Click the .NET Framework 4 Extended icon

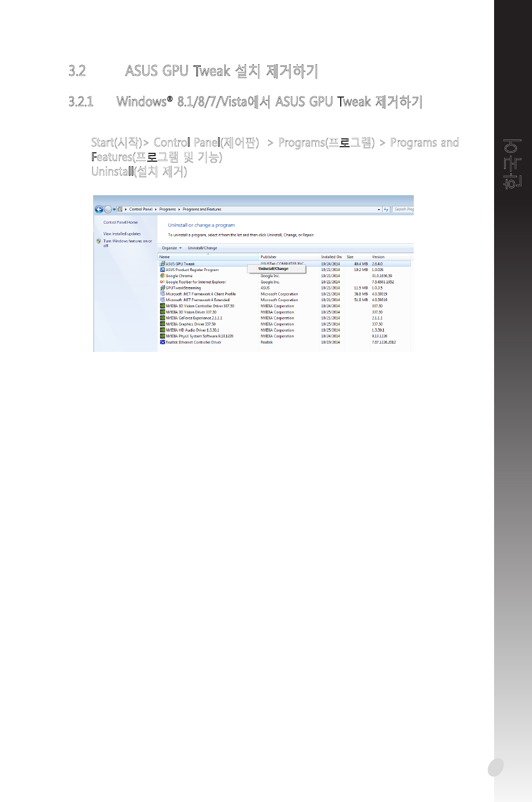point(162,300)
